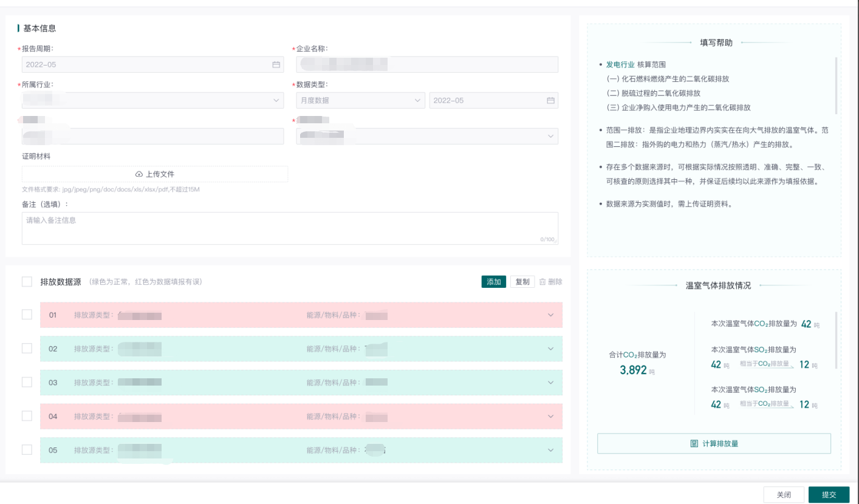Click the calculator icon in 计算排放量 button
The width and height of the screenshot is (859, 504).
694,443
